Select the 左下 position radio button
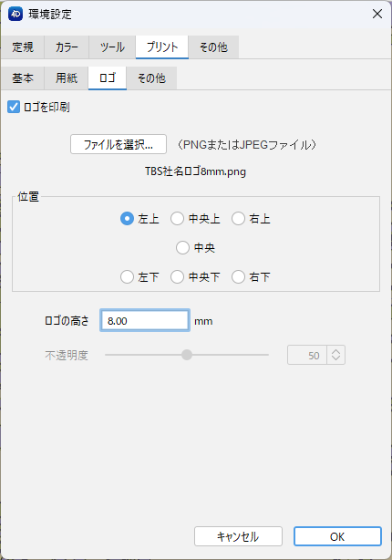 click(127, 276)
